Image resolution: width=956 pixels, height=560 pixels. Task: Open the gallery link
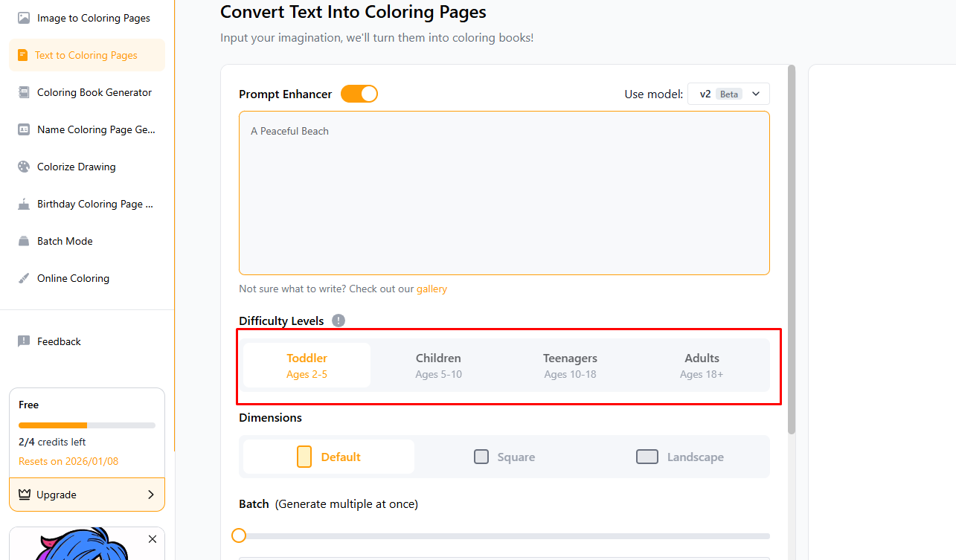coord(432,289)
